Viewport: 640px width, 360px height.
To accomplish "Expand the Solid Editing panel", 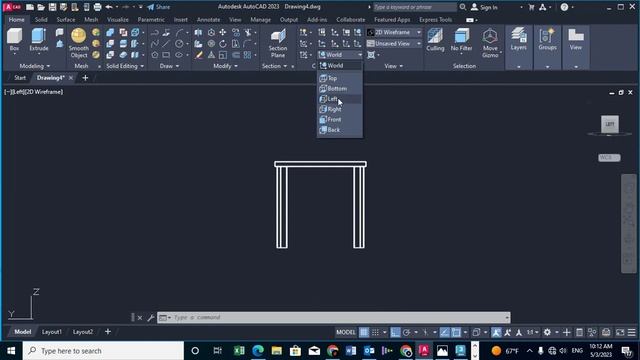I will (125, 66).
